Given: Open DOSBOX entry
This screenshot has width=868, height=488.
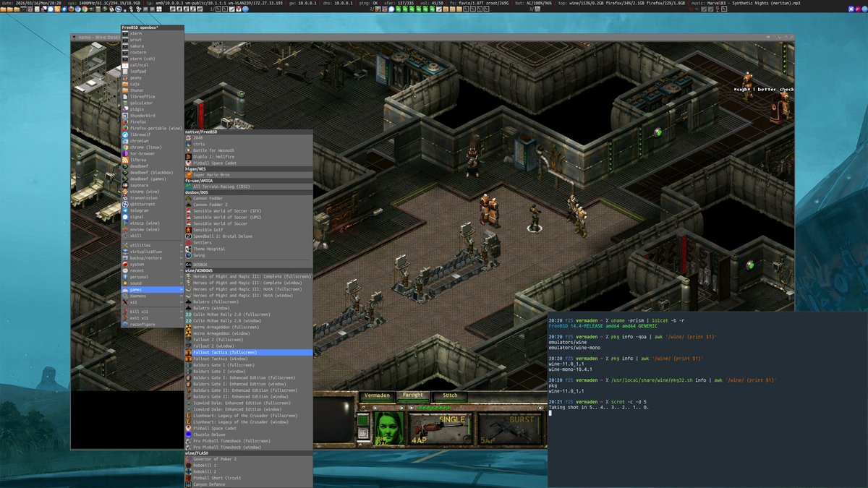Looking at the screenshot, I should point(249,265).
